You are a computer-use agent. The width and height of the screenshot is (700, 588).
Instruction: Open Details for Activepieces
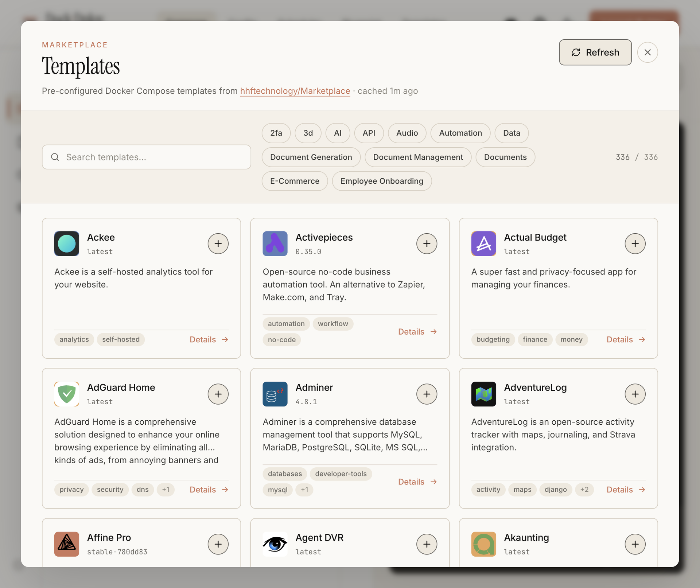click(x=417, y=332)
